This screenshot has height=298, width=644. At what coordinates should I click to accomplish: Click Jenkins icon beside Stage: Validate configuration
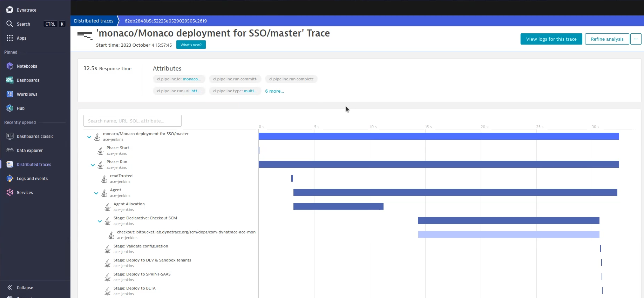[x=108, y=249]
